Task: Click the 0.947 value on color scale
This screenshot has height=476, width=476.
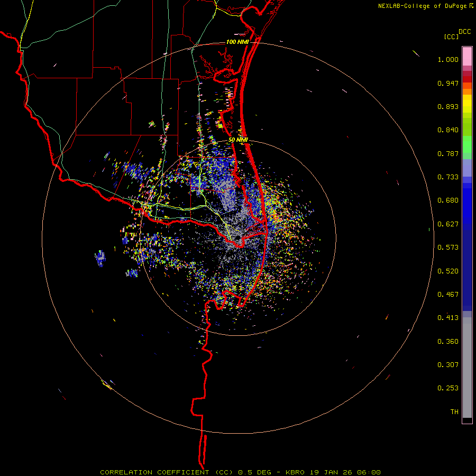Action: click(448, 83)
